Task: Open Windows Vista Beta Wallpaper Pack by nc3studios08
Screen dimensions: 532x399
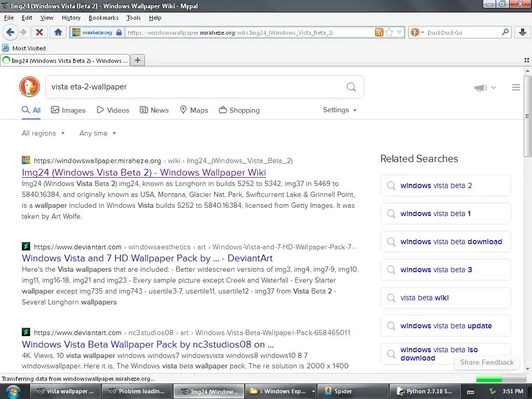Action: pos(148,344)
